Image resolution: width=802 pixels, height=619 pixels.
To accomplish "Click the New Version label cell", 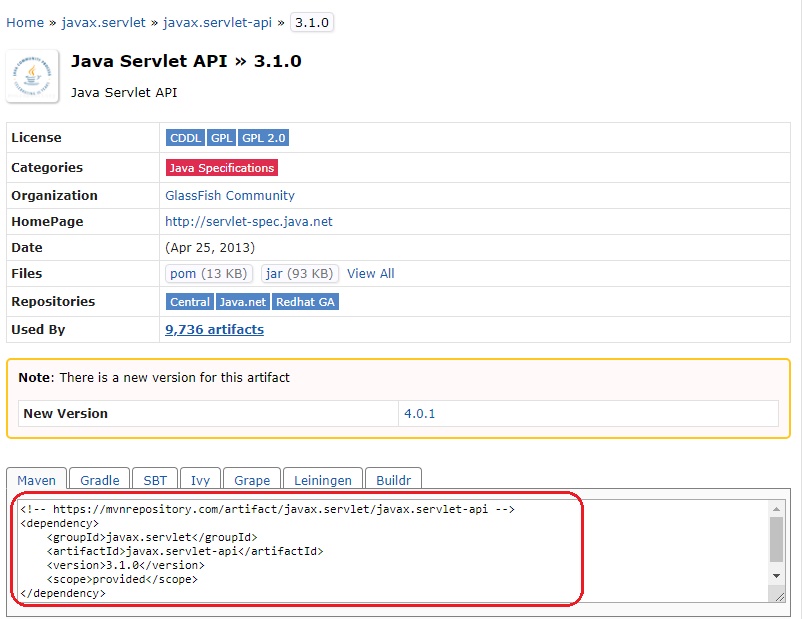I will tap(208, 413).
